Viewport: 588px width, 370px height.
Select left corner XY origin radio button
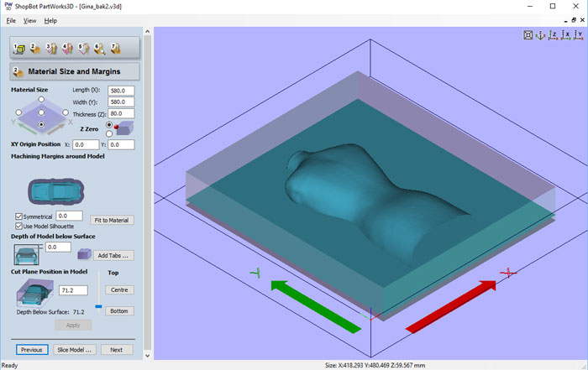(x=18, y=112)
